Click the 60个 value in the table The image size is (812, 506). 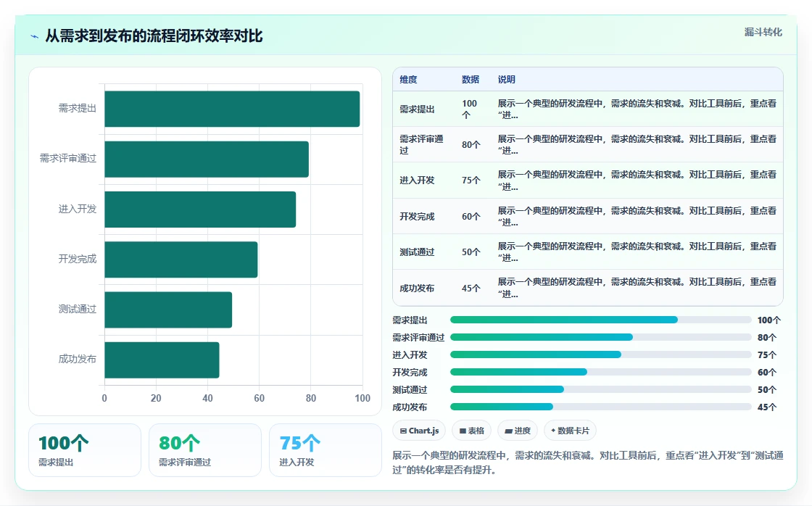click(x=471, y=217)
